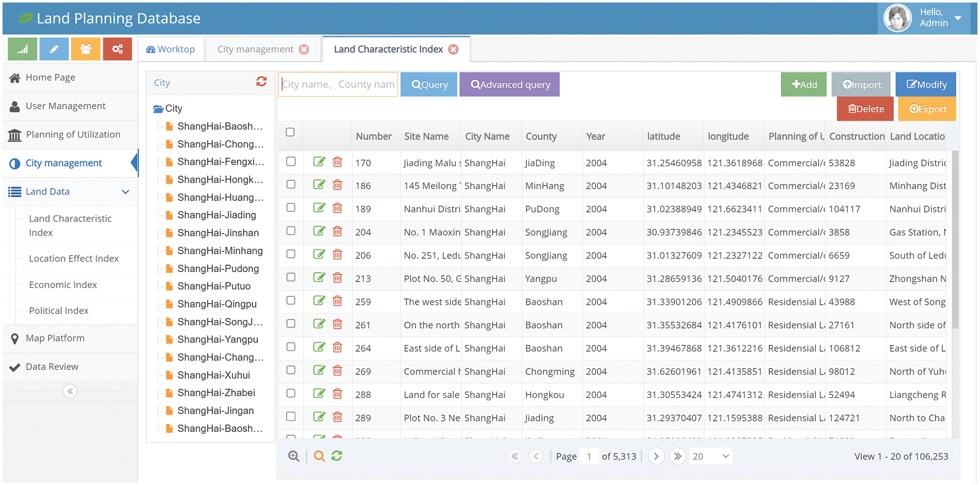
Task: Click the green bar chart icon button
Action: click(22, 49)
